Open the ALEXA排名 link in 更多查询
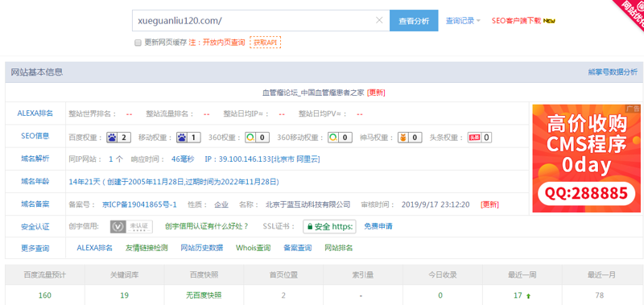Image resolution: width=644 pixels, height=305 pixels. [94, 248]
